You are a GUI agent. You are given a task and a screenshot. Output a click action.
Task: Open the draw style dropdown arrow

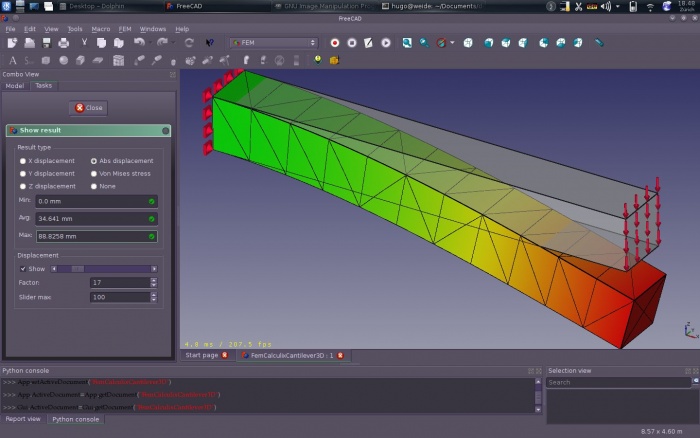[x=452, y=43]
